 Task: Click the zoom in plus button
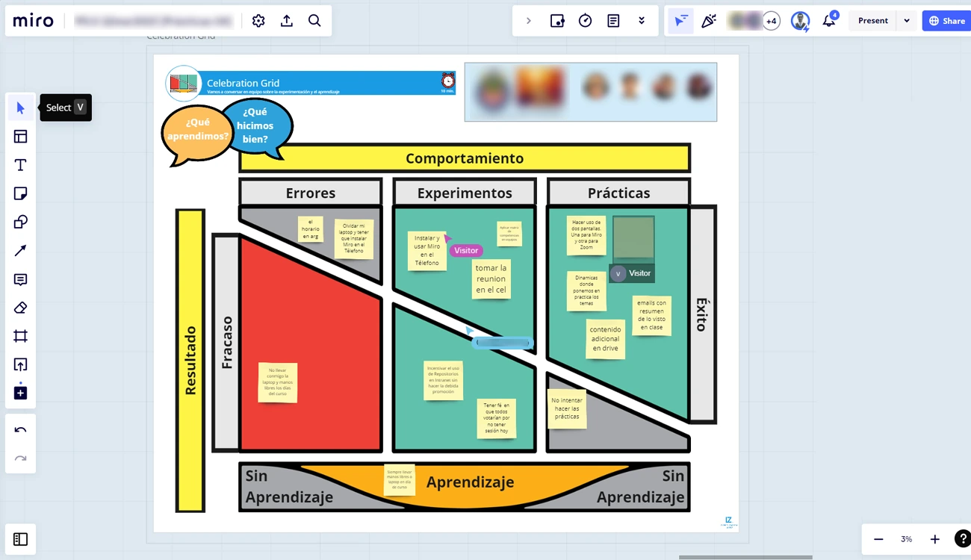[x=934, y=539]
